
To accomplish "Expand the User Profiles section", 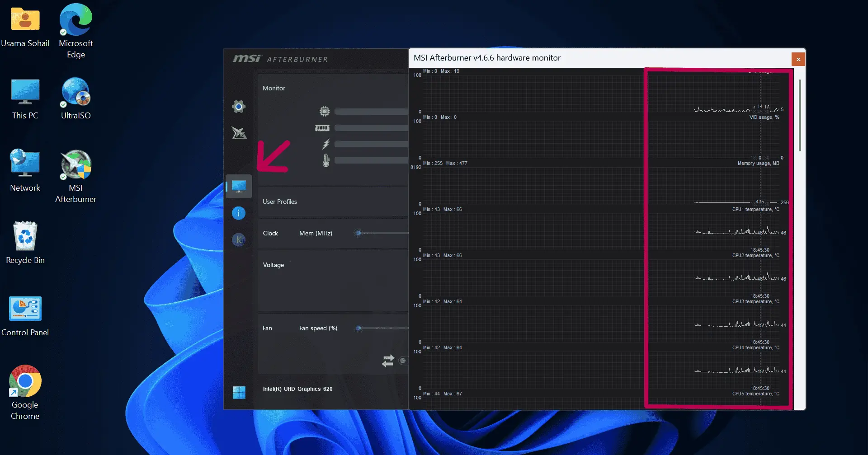I will [279, 202].
